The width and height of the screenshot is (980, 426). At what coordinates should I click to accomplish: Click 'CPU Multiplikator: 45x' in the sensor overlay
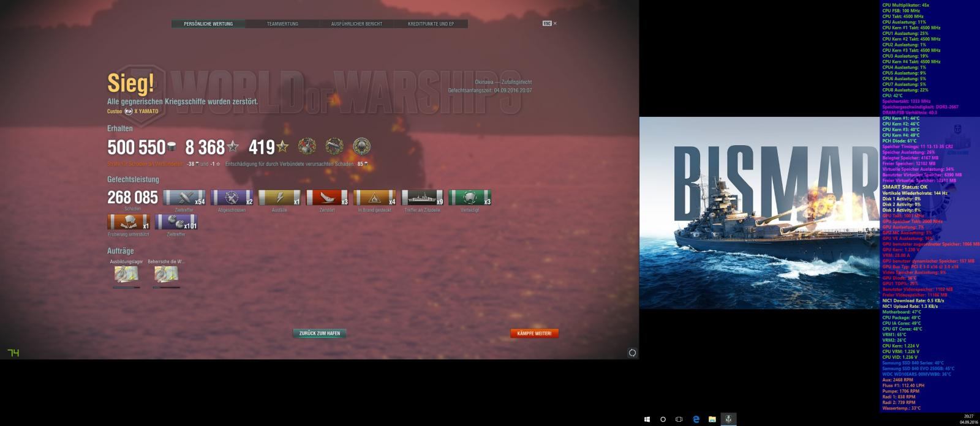(x=905, y=5)
